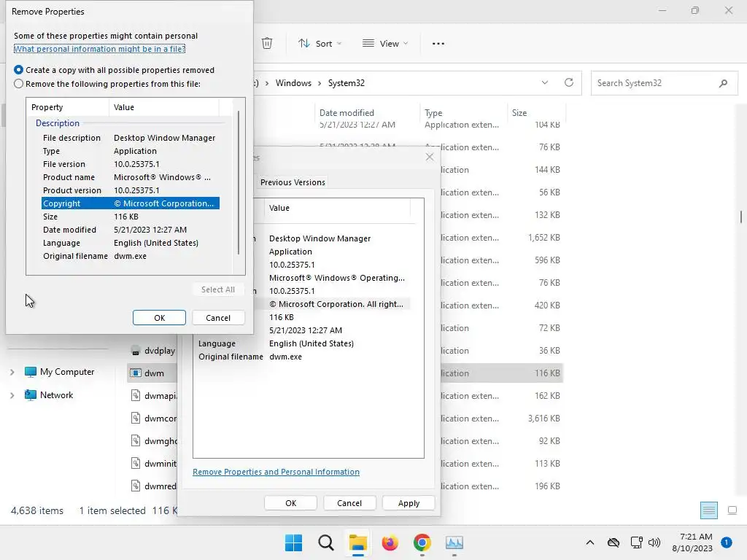747x560 pixels.
Task: Collapse the Description group header
Action: pos(58,122)
